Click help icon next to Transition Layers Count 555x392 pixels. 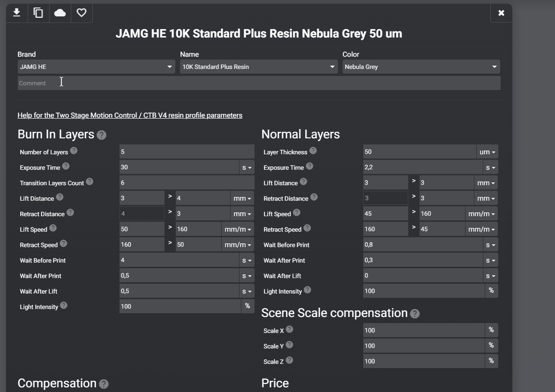pos(90,181)
